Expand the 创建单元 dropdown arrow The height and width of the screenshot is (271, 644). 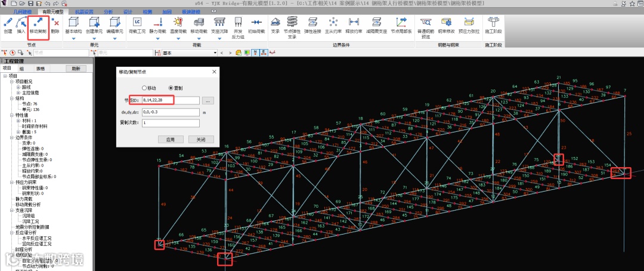tap(94, 39)
